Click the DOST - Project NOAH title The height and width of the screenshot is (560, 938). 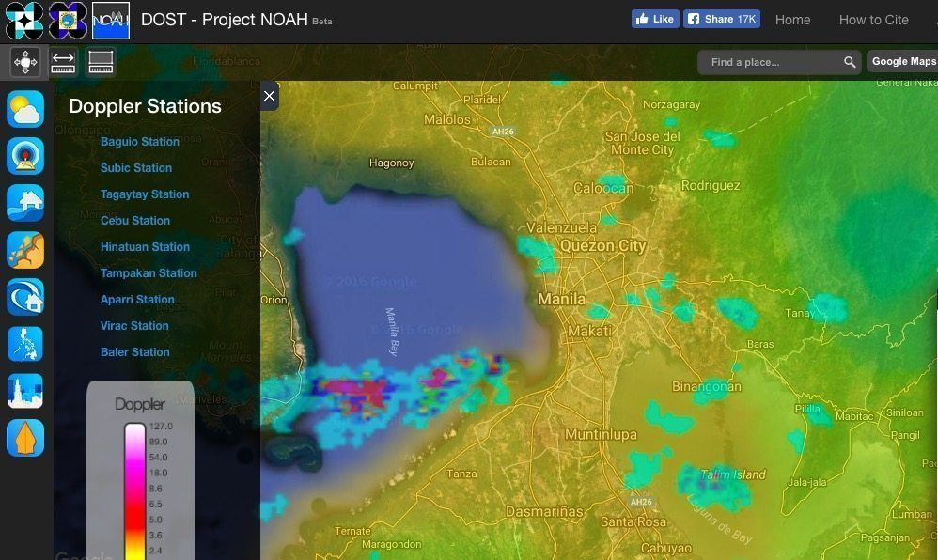click(x=225, y=20)
